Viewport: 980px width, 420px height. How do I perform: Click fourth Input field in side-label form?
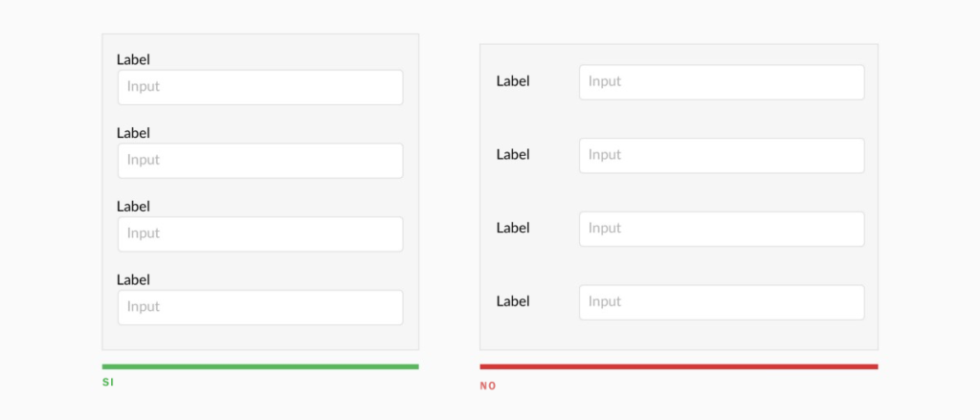coord(722,302)
